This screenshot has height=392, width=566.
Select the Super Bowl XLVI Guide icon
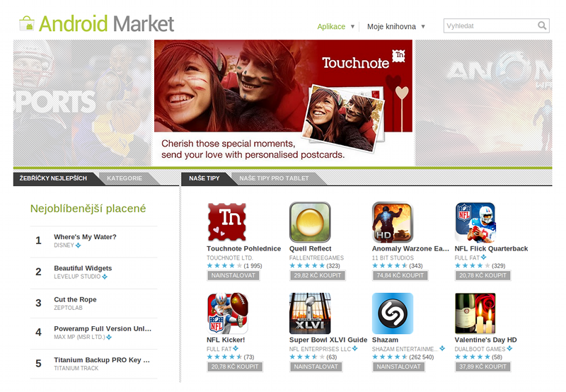[310, 313]
